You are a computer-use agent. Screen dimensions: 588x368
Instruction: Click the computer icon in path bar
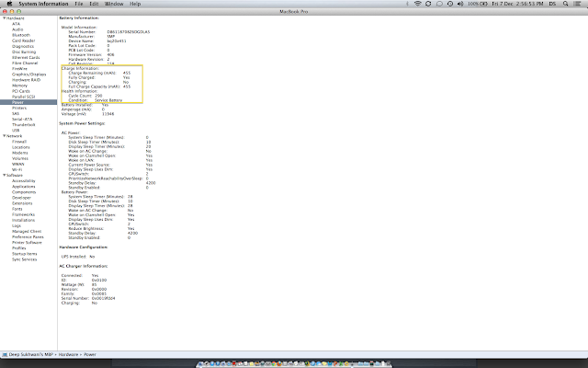[x=5, y=354]
